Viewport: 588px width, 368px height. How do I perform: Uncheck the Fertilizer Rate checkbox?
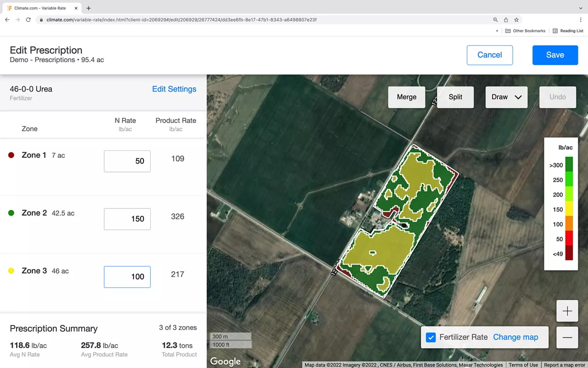click(431, 337)
